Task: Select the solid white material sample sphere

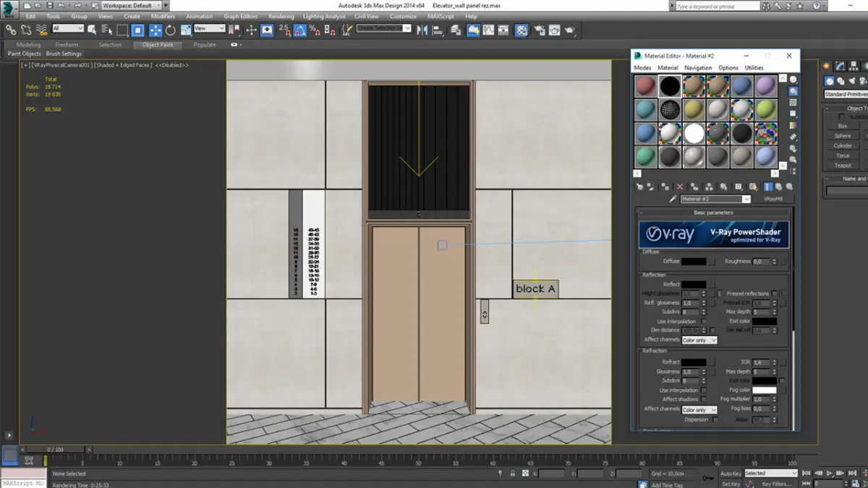Action: [x=694, y=134]
